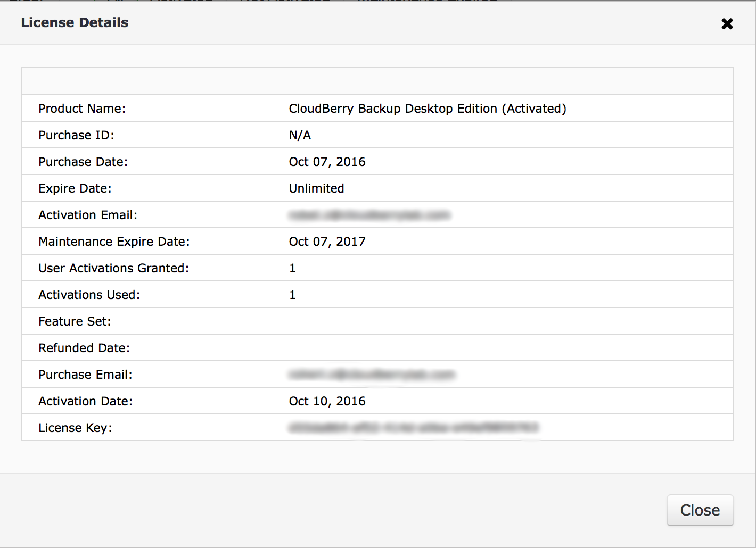The image size is (756, 548).
Task: Click the User Activations Granted label
Action: [113, 268]
